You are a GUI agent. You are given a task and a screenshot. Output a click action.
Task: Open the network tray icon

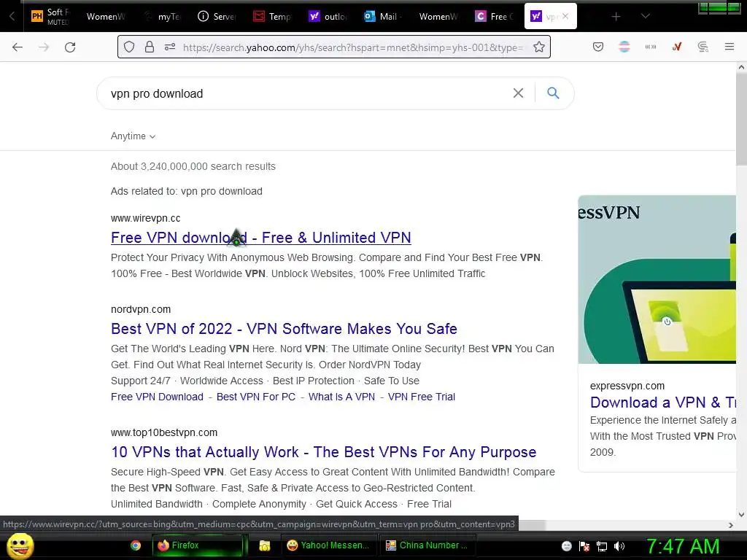(602, 546)
